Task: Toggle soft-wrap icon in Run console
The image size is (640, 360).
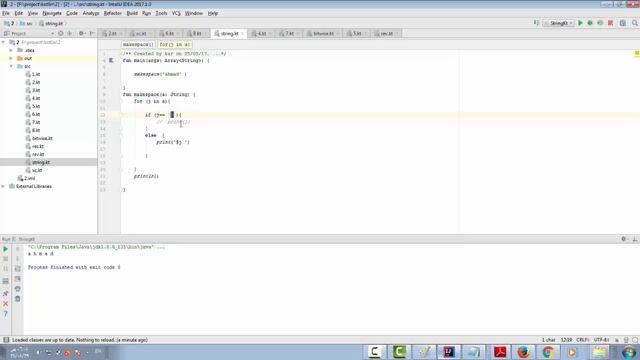Action: (18, 269)
